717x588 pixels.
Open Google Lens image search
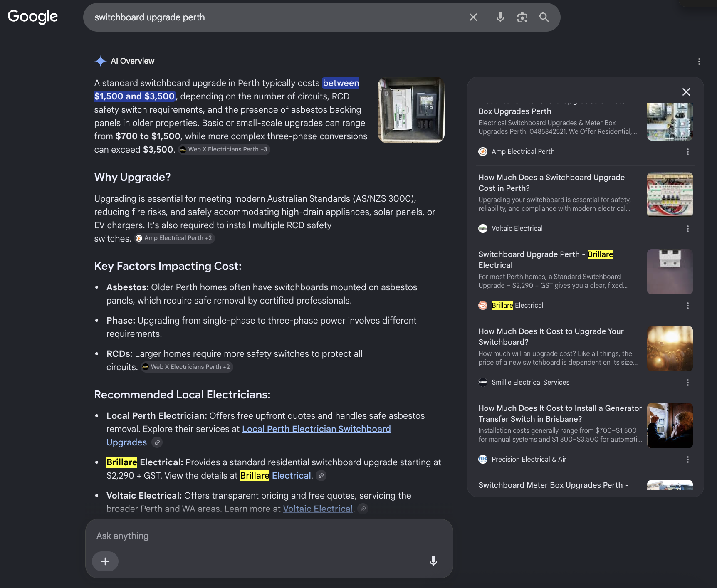click(522, 17)
